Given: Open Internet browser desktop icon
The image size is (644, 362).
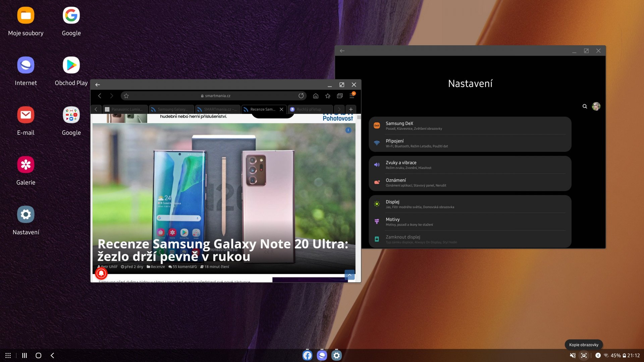Looking at the screenshot, I should pos(26,65).
